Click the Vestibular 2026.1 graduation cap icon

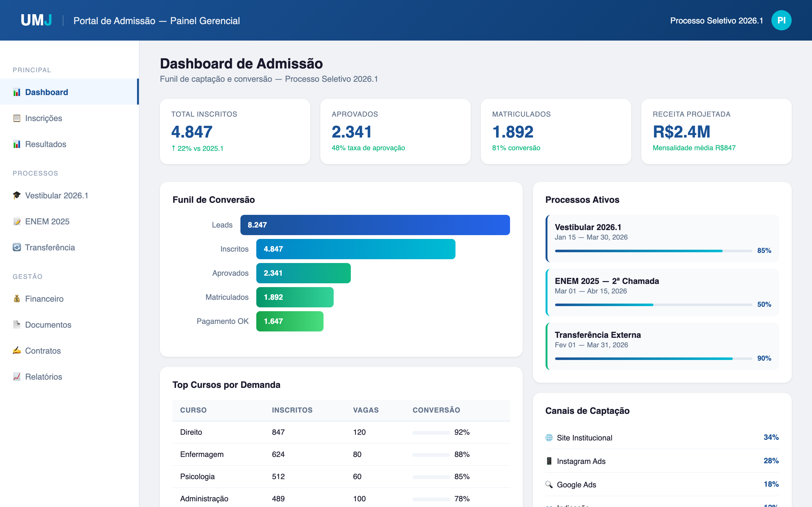point(17,195)
